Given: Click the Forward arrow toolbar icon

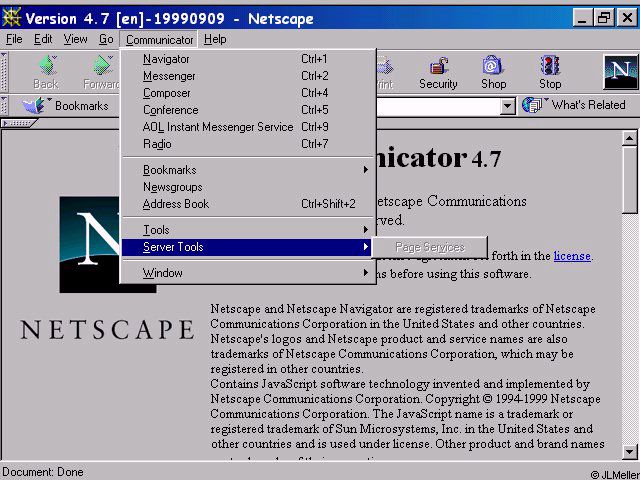Looking at the screenshot, I should pyautogui.click(x=102, y=65).
